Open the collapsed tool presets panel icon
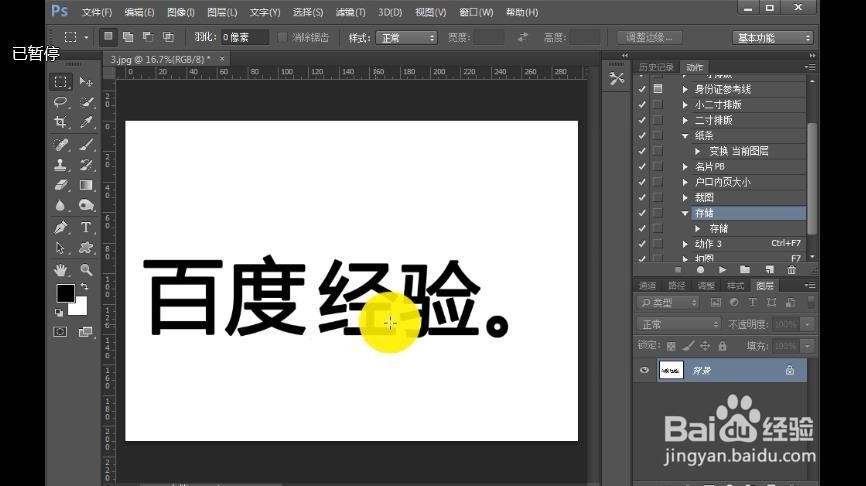Screen dimensions: 866x486 616,78
